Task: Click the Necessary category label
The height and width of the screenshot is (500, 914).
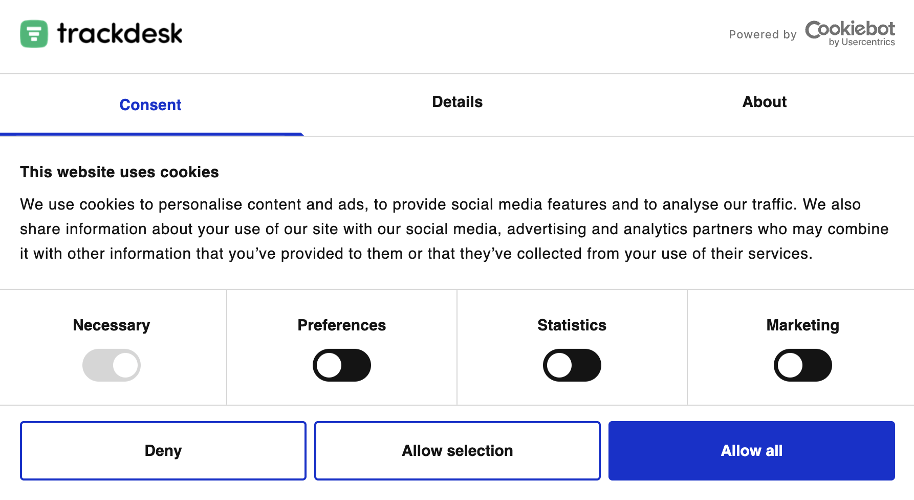Action: point(111,325)
